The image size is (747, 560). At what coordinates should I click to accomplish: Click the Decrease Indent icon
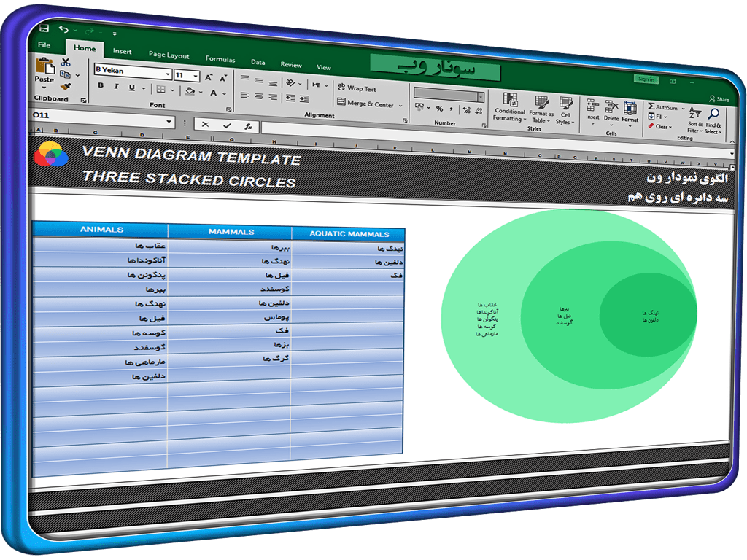(290, 98)
